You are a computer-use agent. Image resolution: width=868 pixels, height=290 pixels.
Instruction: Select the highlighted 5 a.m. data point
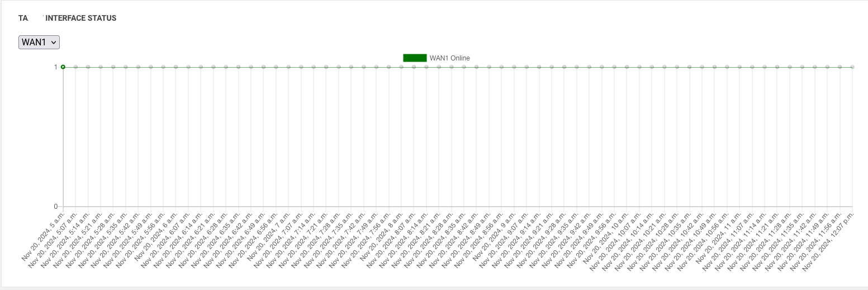coord(63,67)
